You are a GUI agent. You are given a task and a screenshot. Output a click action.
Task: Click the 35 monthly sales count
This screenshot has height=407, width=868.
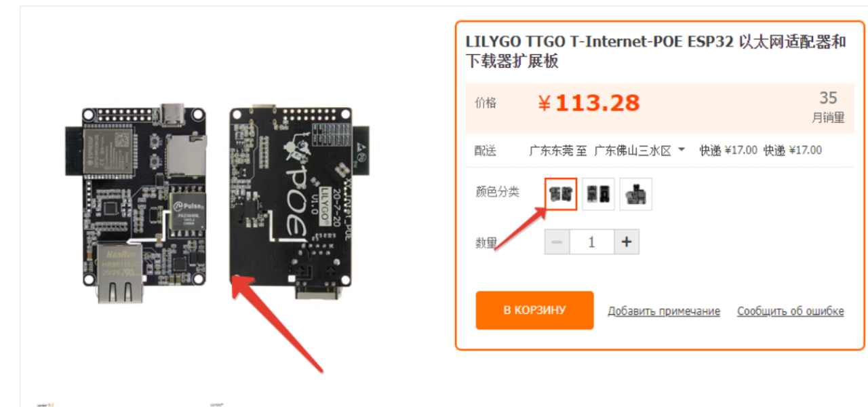(x=828, y=98)
